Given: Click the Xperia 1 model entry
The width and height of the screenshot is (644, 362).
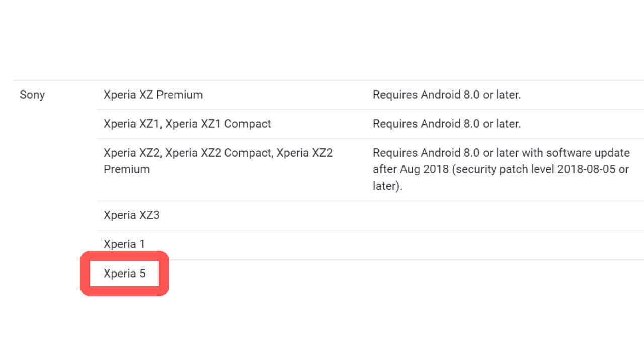Looking at the screenshot, I should tap(124, 244).
